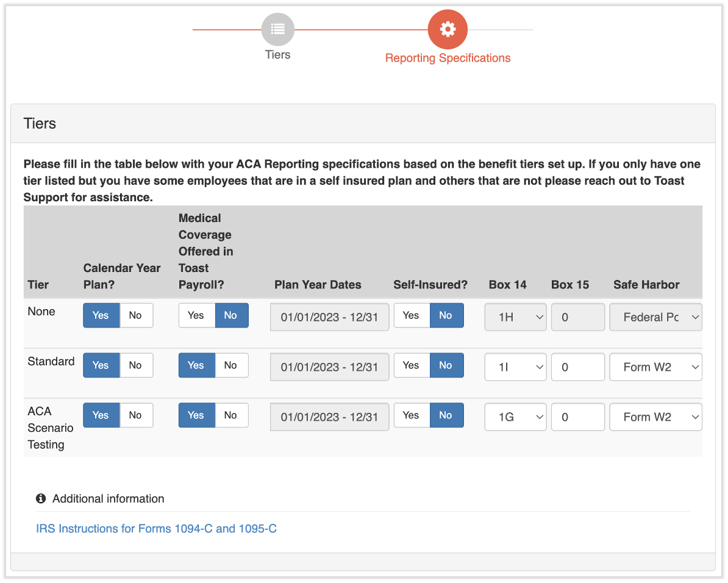Open Box 14 dropdown showing 1G
Screen dimensions: 728x583
click(515, 417)
